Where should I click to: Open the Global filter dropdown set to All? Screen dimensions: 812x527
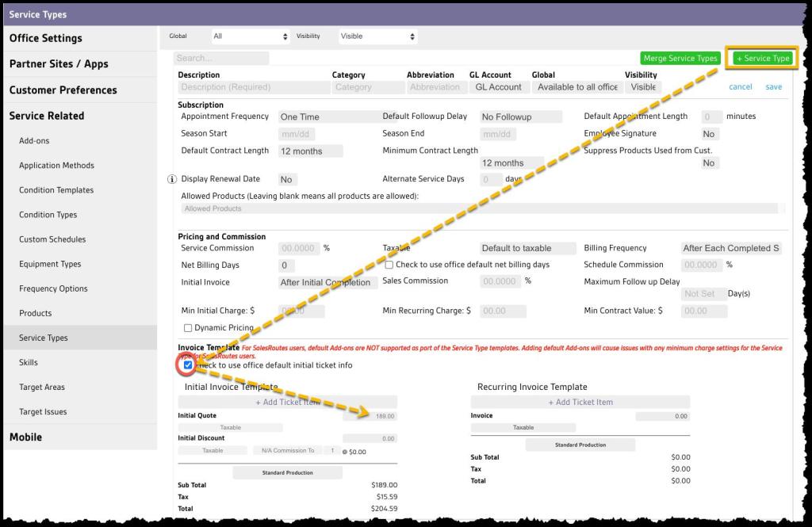pyautogui.click(x=251, y=36)
